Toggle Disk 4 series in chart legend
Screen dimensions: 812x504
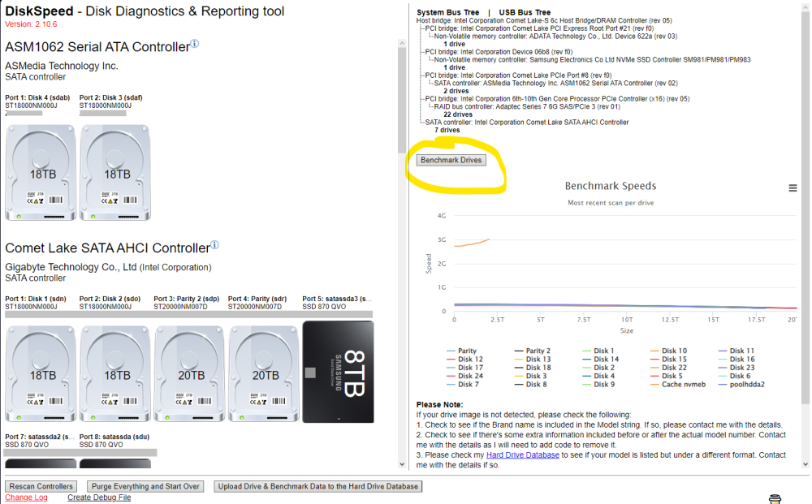[598, 377]
